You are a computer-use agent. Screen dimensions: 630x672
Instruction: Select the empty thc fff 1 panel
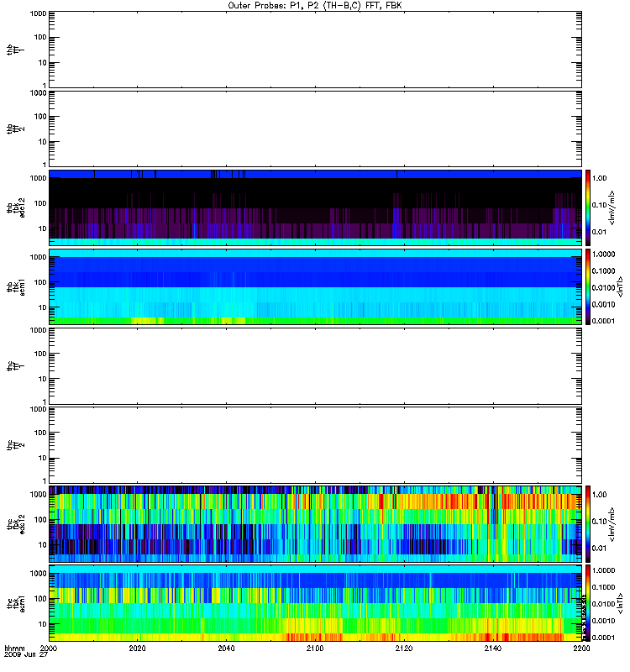(x=315, y=366)
